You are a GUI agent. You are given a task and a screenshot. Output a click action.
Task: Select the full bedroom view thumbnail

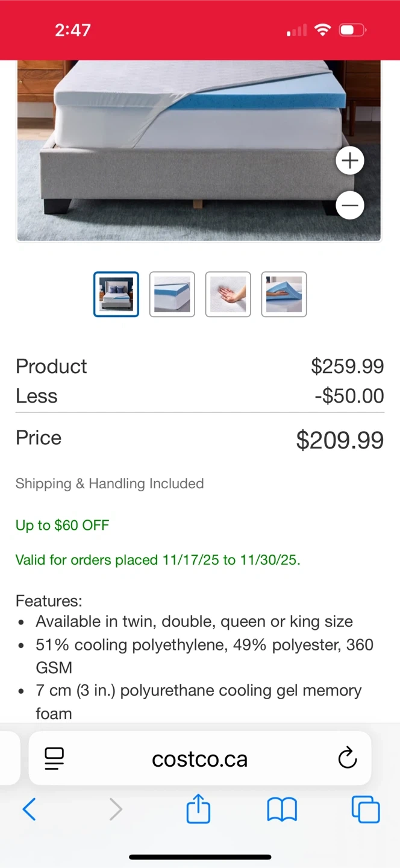(x=116, y=294)
